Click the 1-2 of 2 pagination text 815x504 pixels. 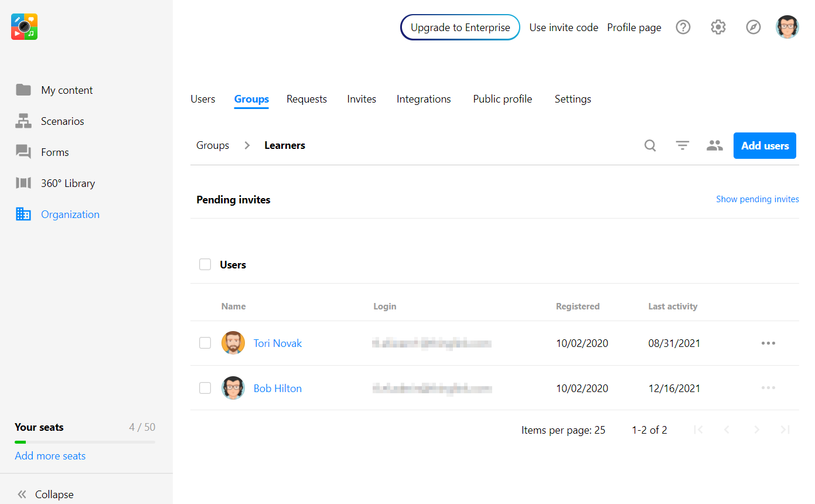click(649, 430)
